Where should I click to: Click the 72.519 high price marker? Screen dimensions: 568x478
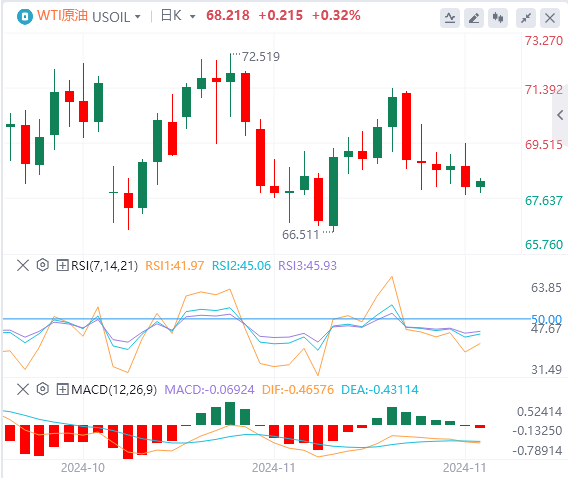(x=260, y=57)
